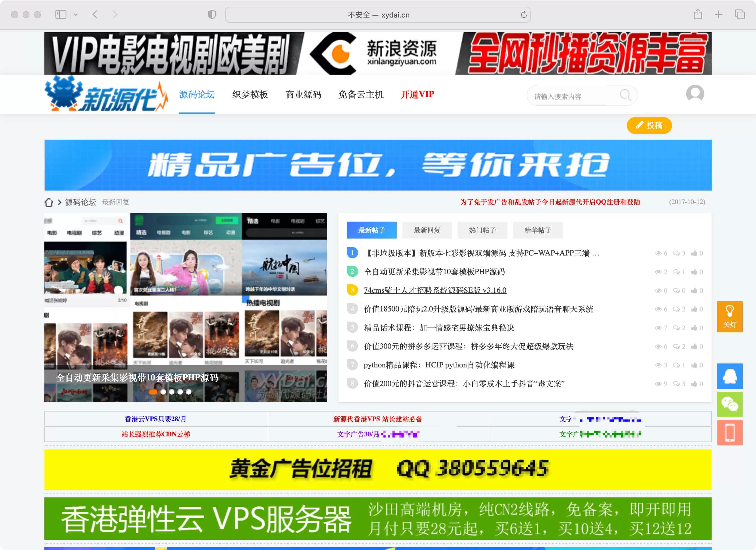
Task: Click 源码论坛 breadcrumb link
Action: [80, 202]
